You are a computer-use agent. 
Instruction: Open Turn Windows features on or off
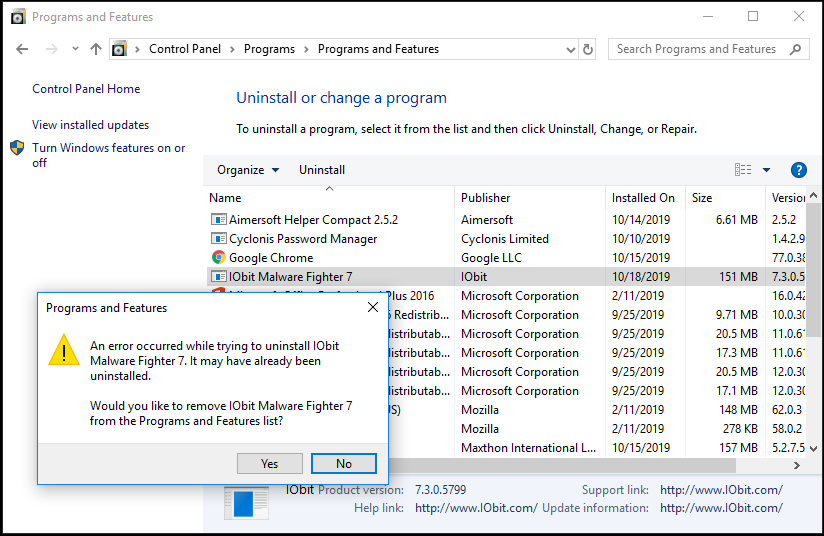click(x=109, y=155)
